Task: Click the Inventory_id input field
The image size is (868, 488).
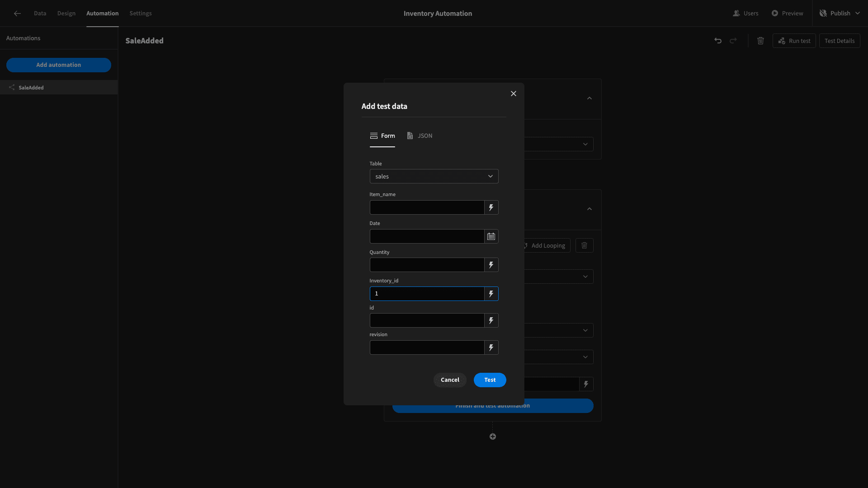Action: tap(427, 294)
